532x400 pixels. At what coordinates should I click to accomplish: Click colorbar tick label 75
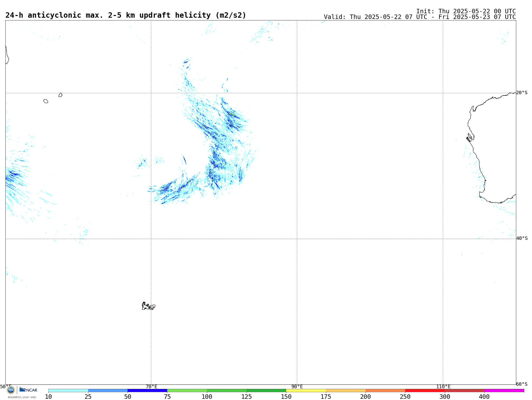click(167, 397)
